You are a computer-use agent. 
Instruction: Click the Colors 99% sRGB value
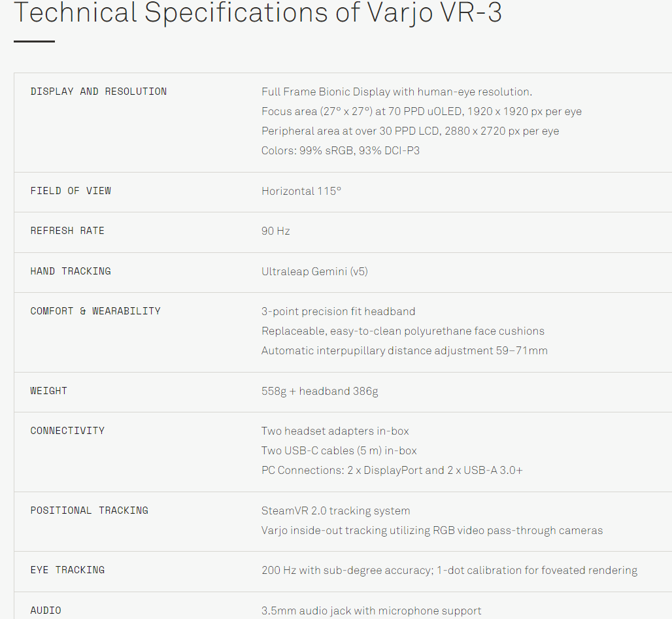point(341,151)
